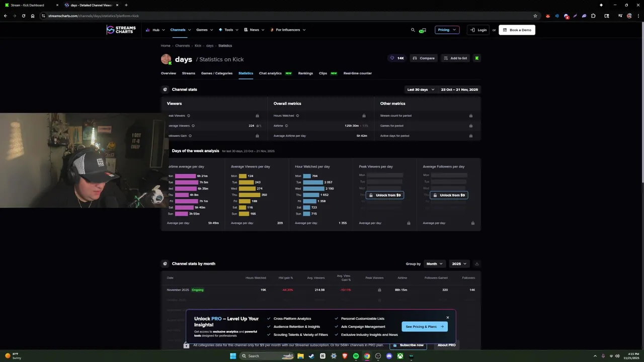Click the browser address bar URL
The height and width of the screenshot is (362, 644).
94,16
